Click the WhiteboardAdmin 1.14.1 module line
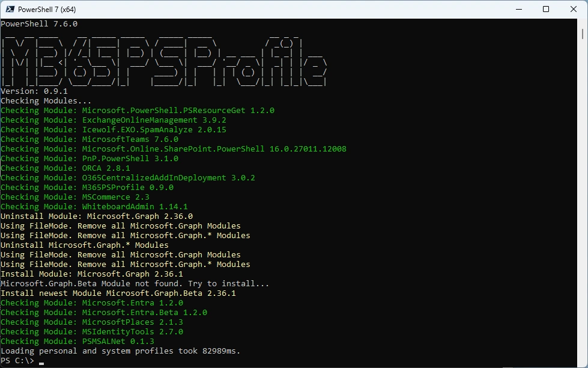The image size is (588, 368). (x=94, y=207)
